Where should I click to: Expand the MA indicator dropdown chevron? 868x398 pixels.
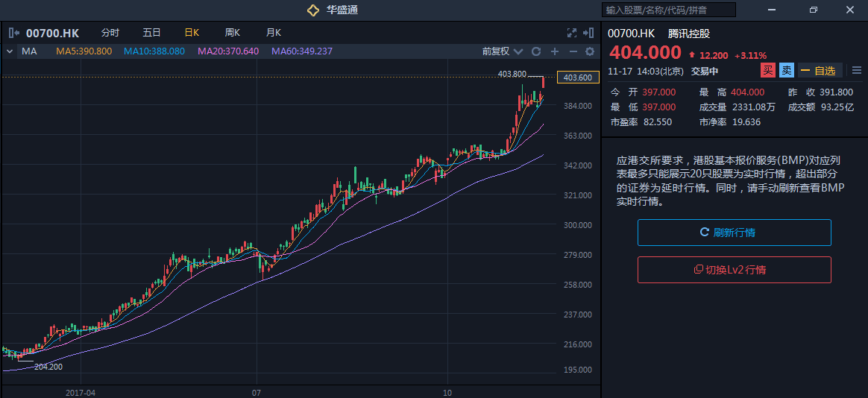pos(10,51)
